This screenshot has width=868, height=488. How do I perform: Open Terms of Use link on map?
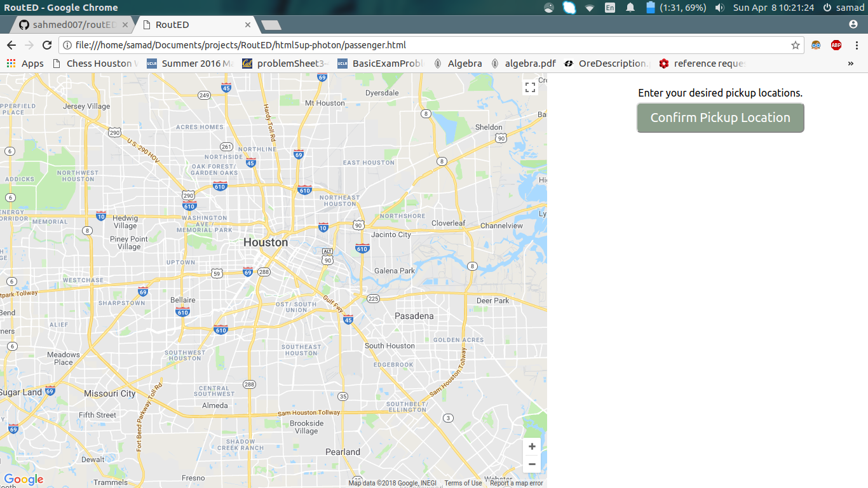tap(463, 483)
